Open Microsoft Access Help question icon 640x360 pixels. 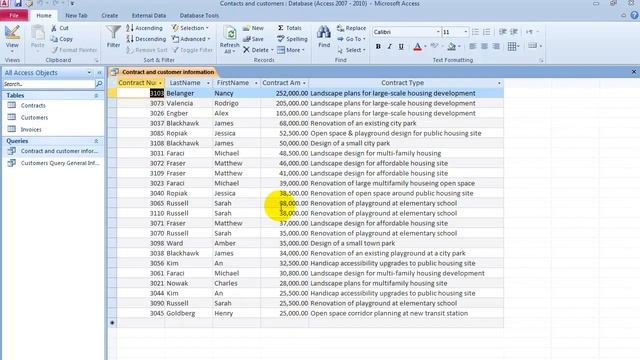(634, 15)
